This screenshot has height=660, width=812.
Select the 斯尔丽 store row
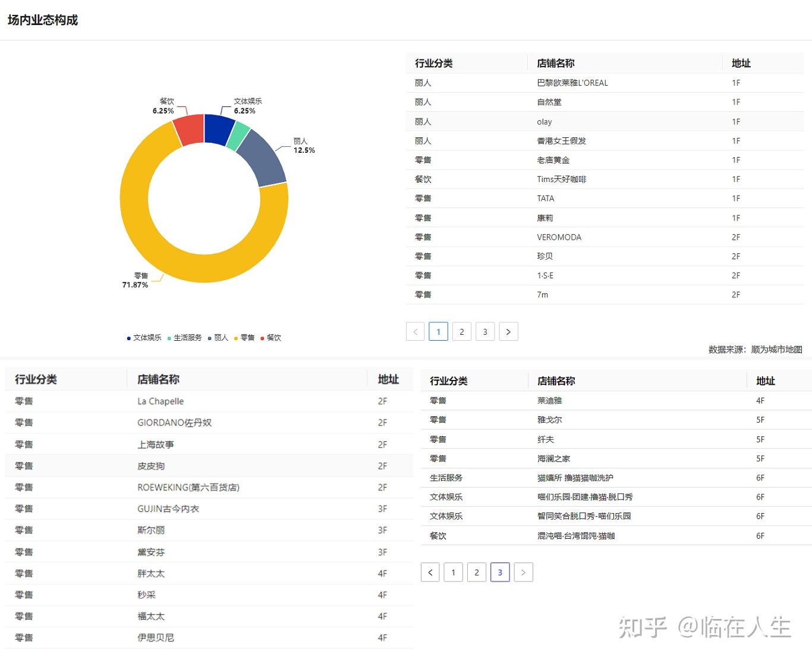pyautogui.click(x=209, y=530)
